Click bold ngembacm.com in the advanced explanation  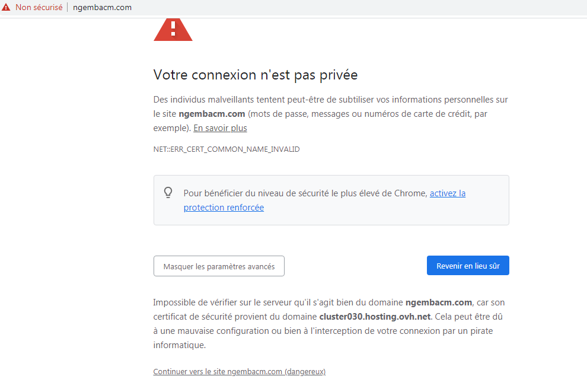point(439,302)
